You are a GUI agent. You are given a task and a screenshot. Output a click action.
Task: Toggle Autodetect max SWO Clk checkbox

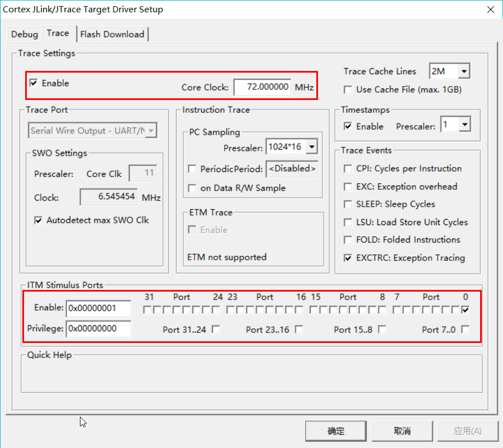[38, 220]
